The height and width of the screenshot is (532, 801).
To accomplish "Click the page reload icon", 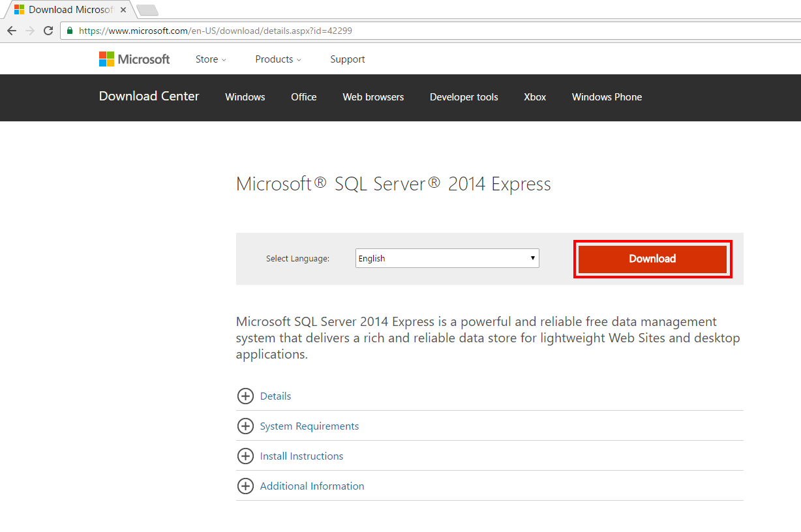I will point(48,30).
